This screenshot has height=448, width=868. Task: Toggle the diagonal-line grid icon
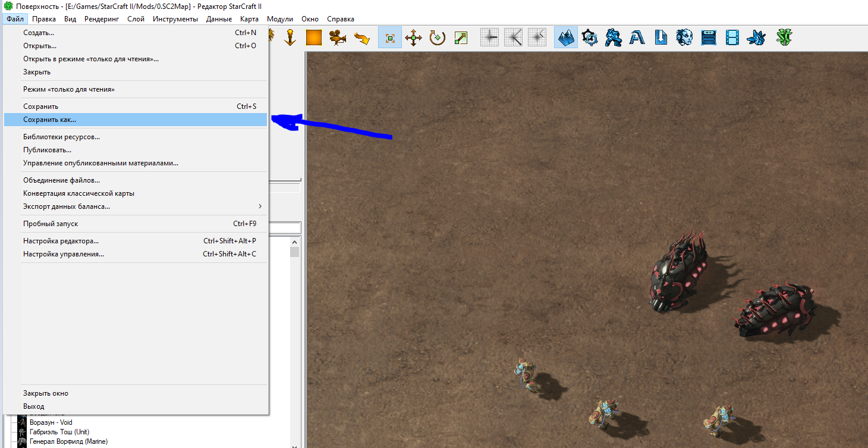(514, 37)
